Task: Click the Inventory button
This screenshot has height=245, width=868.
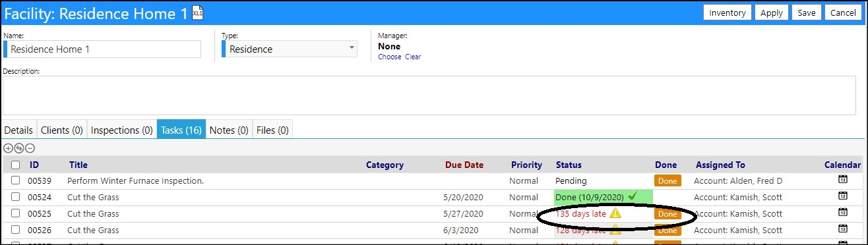Action: [x=728, y=13]
